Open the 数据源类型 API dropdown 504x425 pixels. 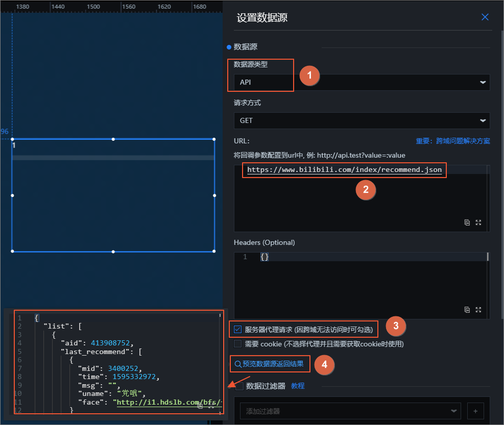coord(362,82)
